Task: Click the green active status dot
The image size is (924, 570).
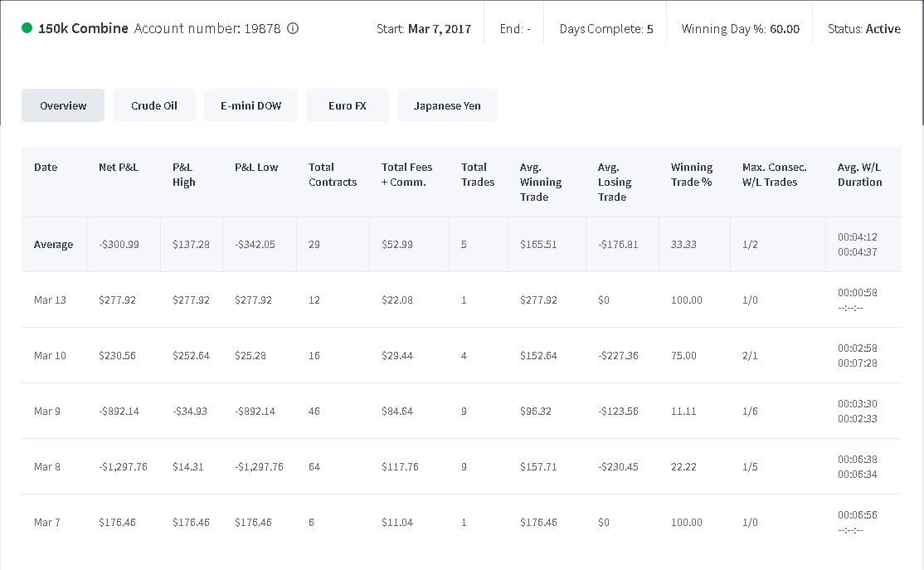Action: tap(27, 27)
